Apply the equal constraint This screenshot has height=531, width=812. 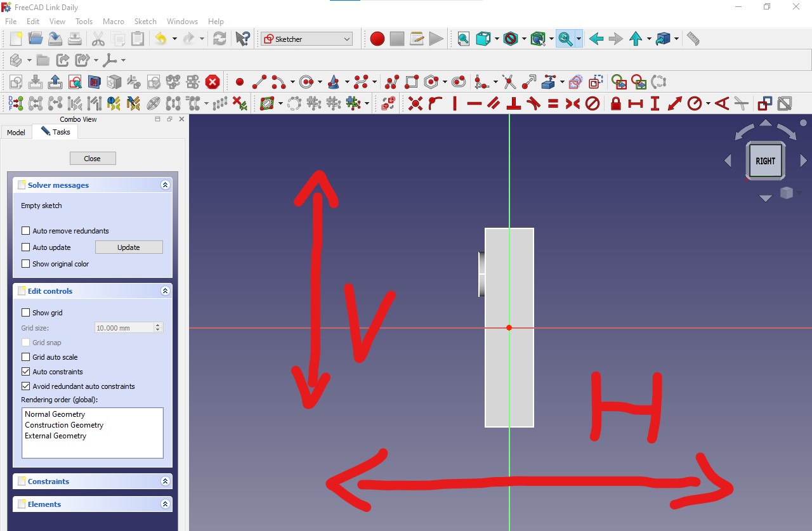pyautogui.click(x=553, y=103)
